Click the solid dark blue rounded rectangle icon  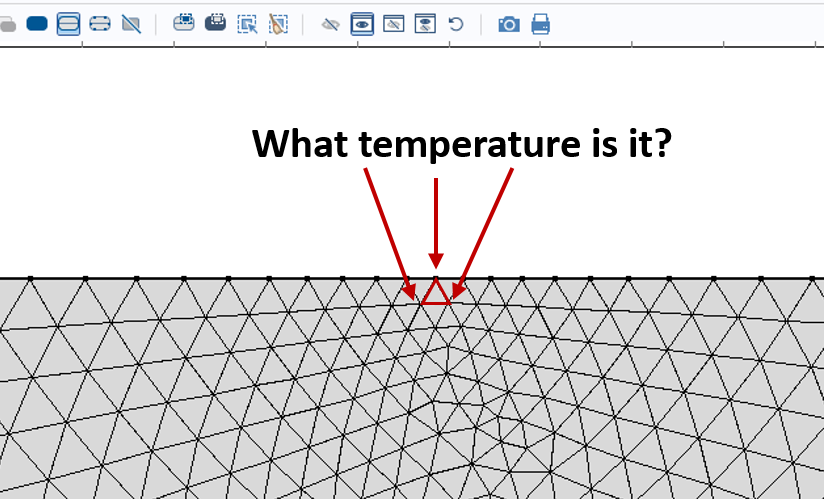[37, 24]
